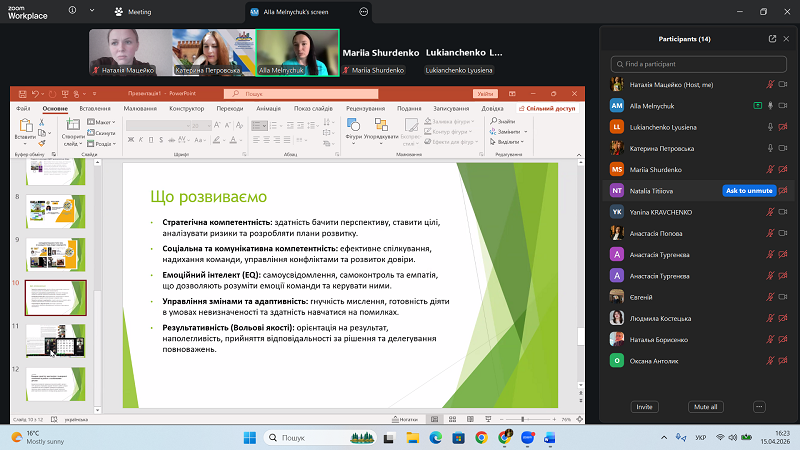Click the Invite button
The height and width of the screenshot is (450, 800).
645,407
